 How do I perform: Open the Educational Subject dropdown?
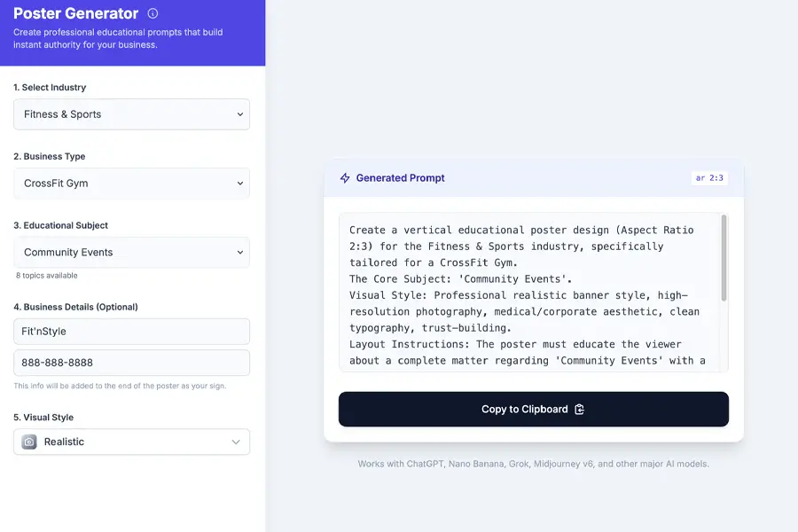coord(131,253)
